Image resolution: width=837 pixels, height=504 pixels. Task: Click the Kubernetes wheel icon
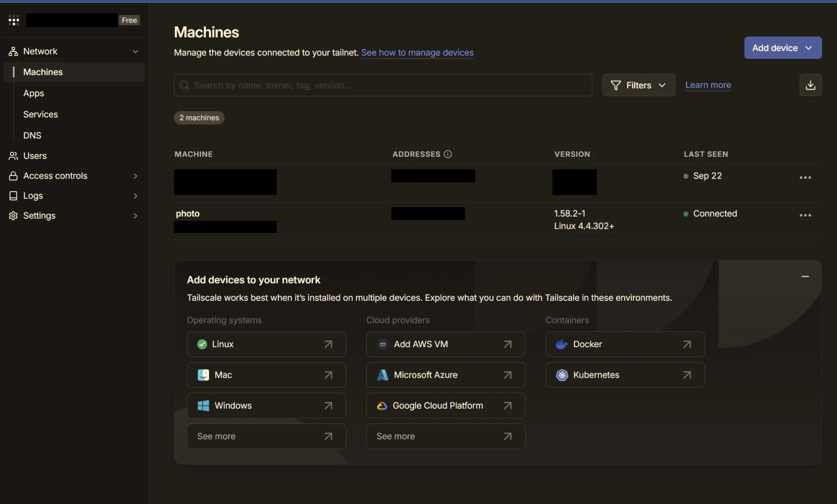pyautogui.click(x=562, y=375)
